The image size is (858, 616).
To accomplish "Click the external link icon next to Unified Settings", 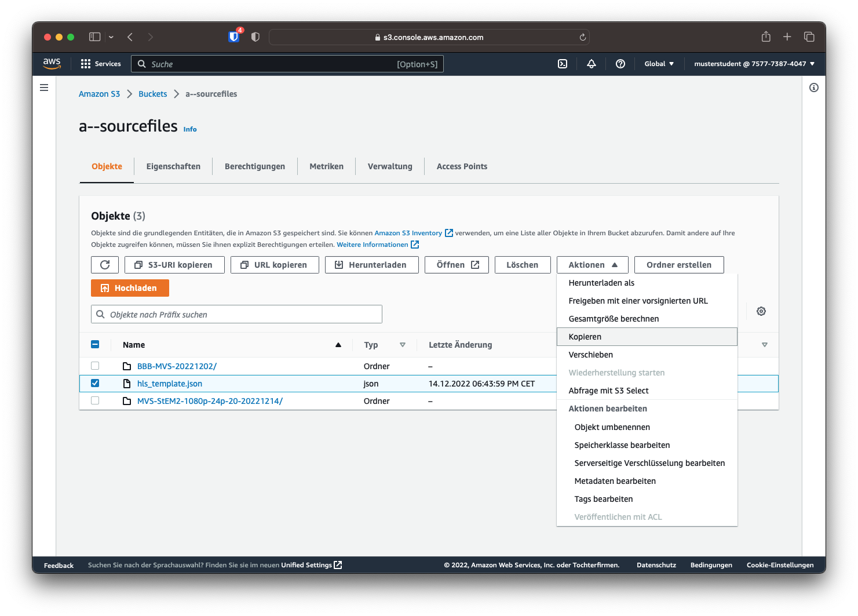I will pos(338,565).
